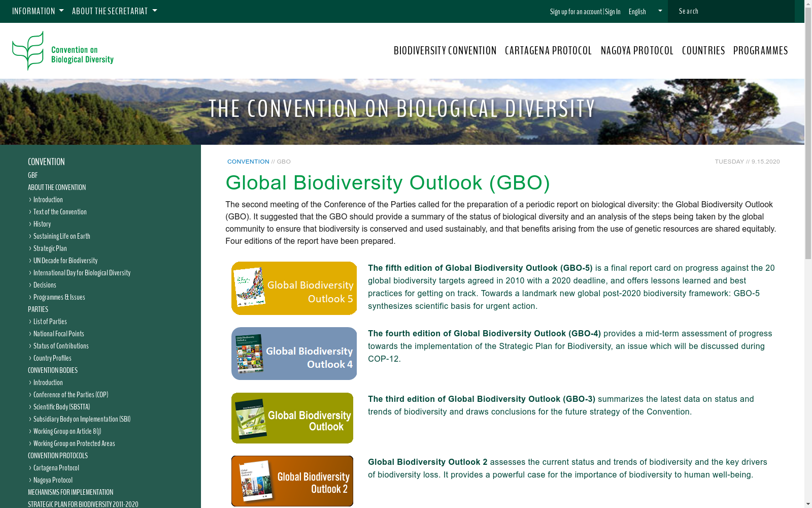This screenshot has width=812, height=508.
Task: Open List of Parties sidebar link
Action: (50, 322)
